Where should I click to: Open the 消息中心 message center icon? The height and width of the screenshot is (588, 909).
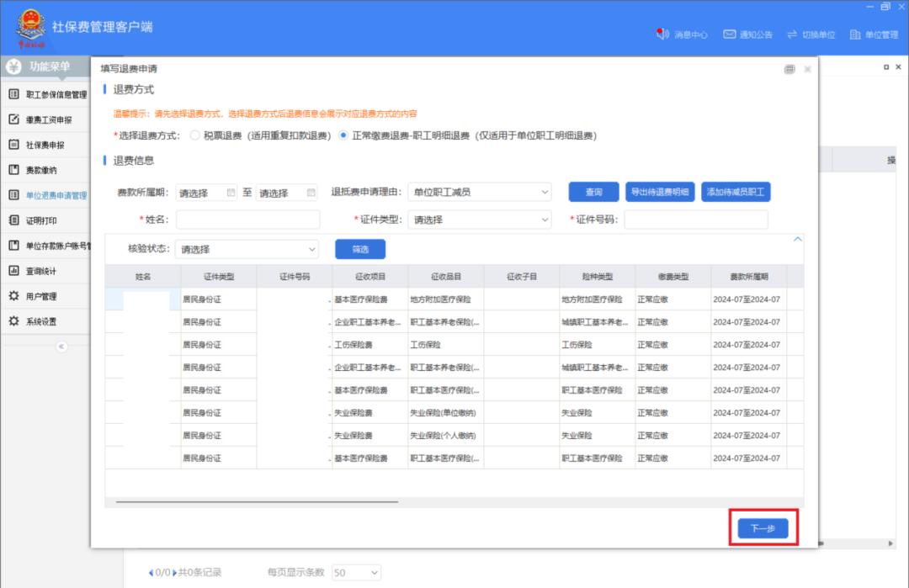[662, 34]
